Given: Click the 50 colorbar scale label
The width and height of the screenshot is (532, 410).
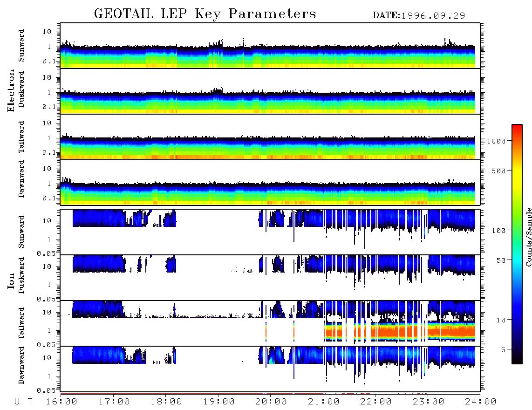Looking at the screenshot, I should [501, 260].
